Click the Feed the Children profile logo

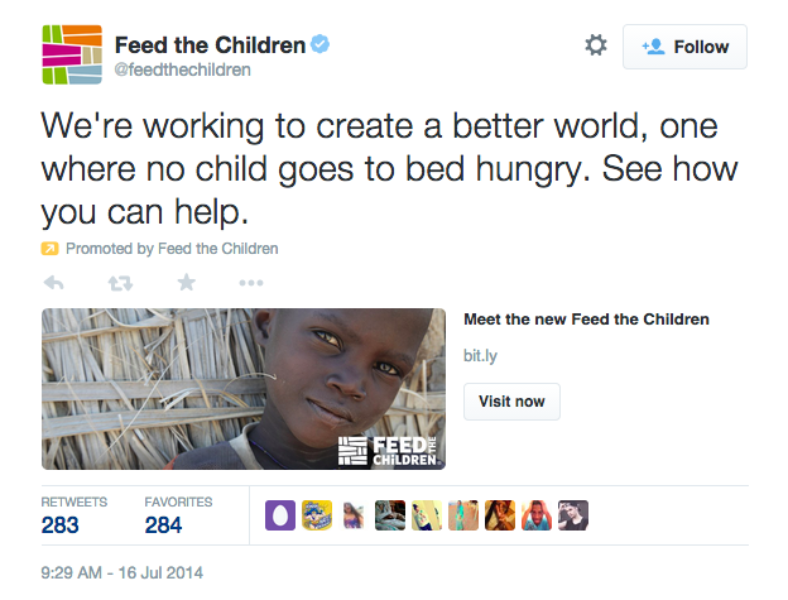pos(72,55)
